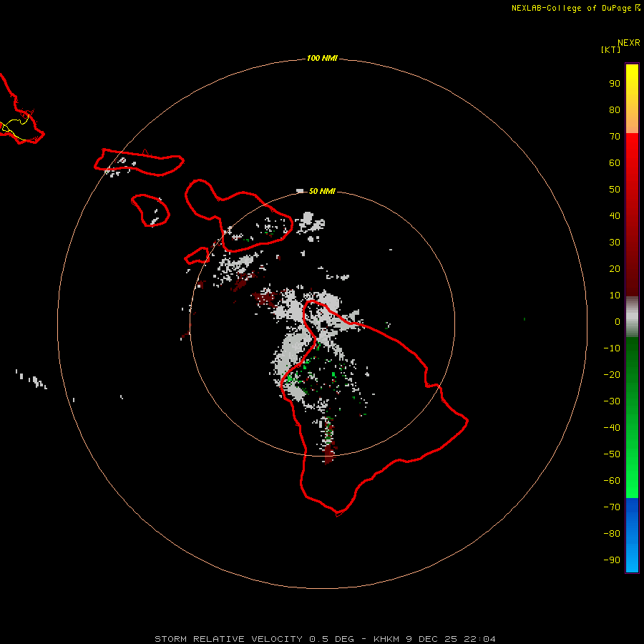Pick the yellow segment of the color bar
Viewport: 644px width, 644px height.
[632, 99]
